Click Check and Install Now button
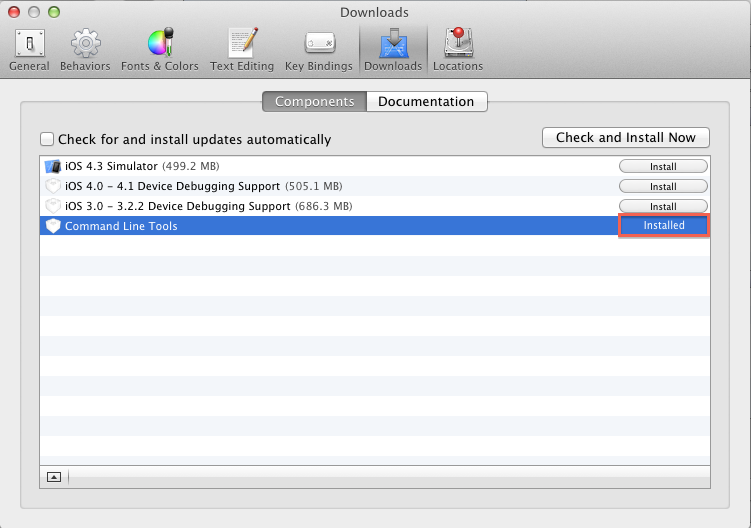 coord(626,138)
